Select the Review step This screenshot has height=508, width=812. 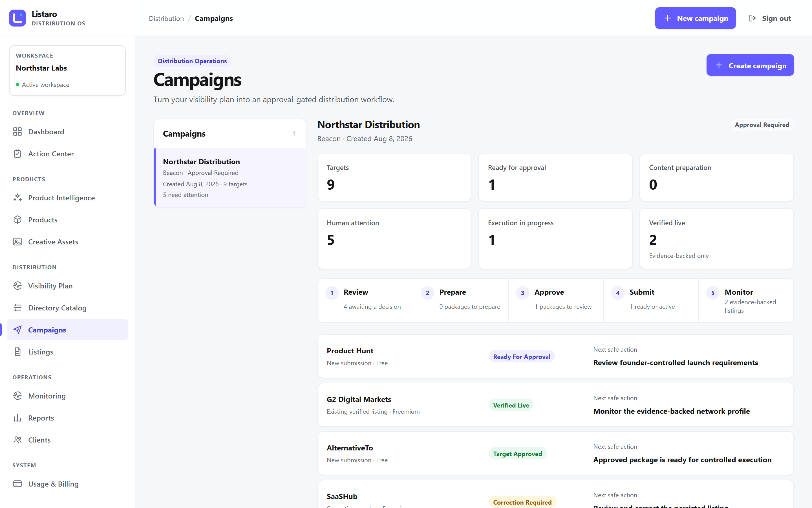click(x=365, y=300)
